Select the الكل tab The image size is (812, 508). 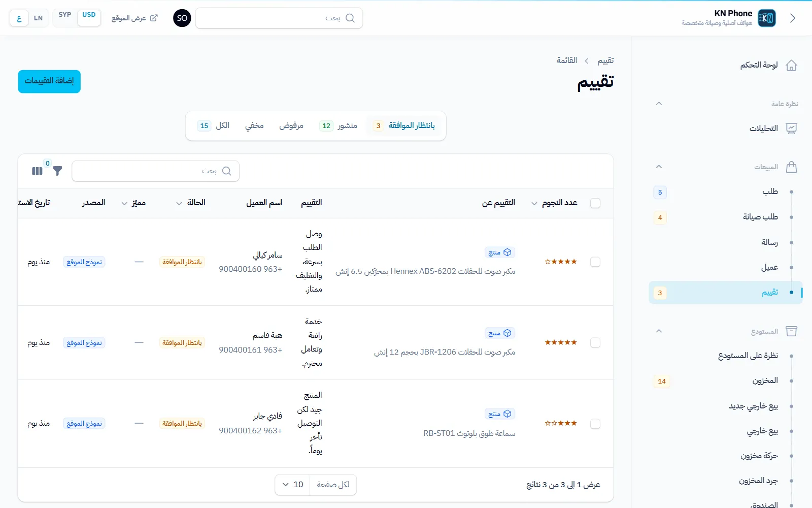pos(214,125)
